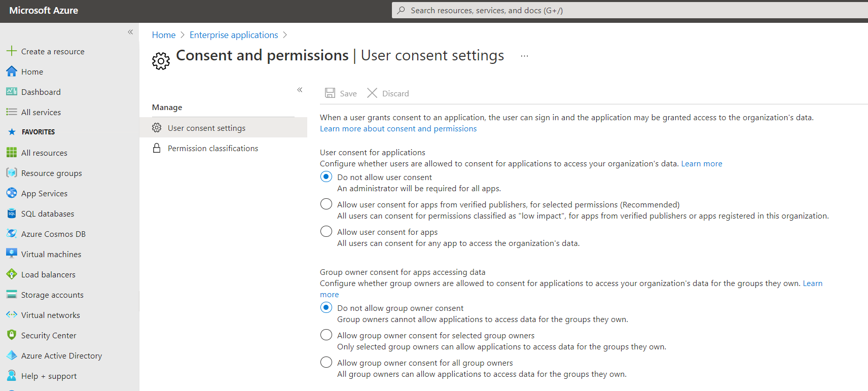The image size is (868, 391).
Task: Click Discard button
Action: point(388,93)
